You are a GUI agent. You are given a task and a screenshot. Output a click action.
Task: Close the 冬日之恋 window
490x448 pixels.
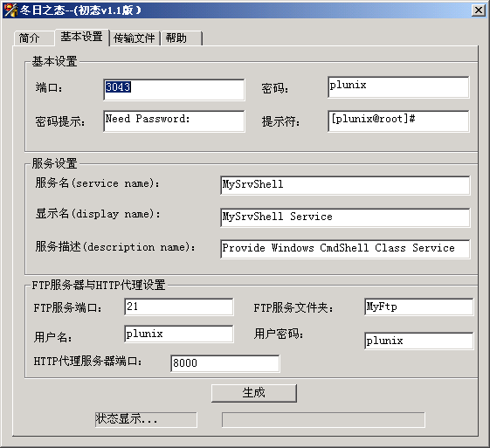pos(479,10)
